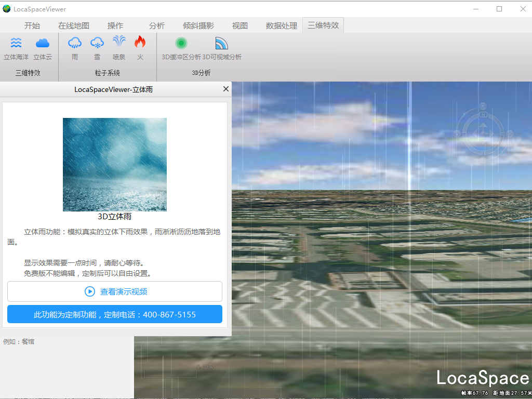Click the plus zoom-in button beside the compass
This screenshot has height=399, width=532.
coord(510,134)
